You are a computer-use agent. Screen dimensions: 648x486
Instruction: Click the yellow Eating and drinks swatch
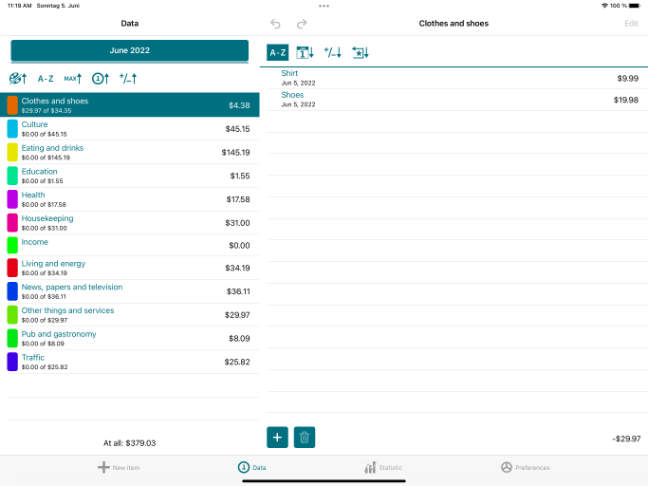(x=12, y=152)
